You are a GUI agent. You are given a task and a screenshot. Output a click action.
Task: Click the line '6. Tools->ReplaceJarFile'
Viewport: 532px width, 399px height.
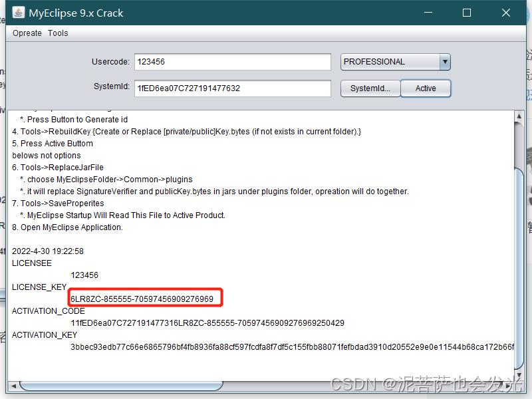pos(58,168)
